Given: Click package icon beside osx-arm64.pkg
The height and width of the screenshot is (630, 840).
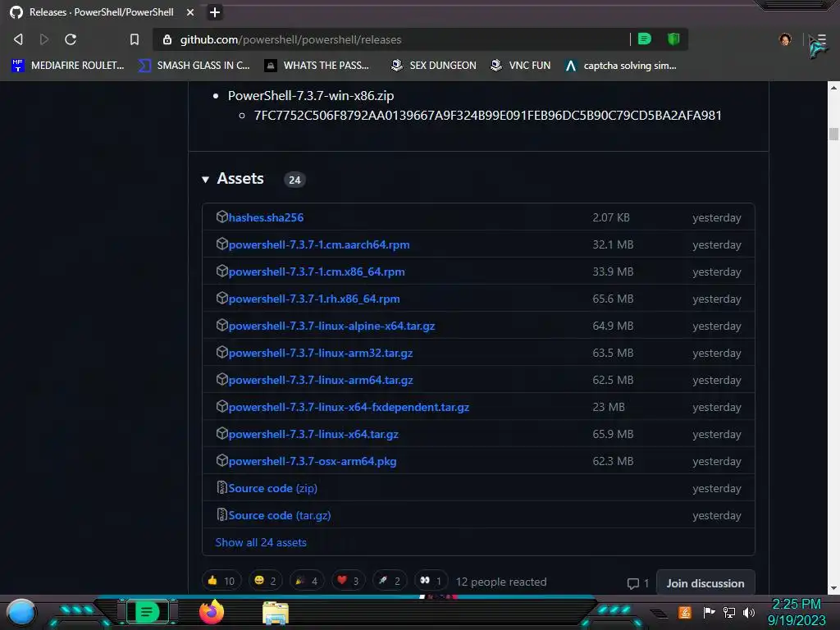Looking at the screenshot, I should [x=221, y=460].
